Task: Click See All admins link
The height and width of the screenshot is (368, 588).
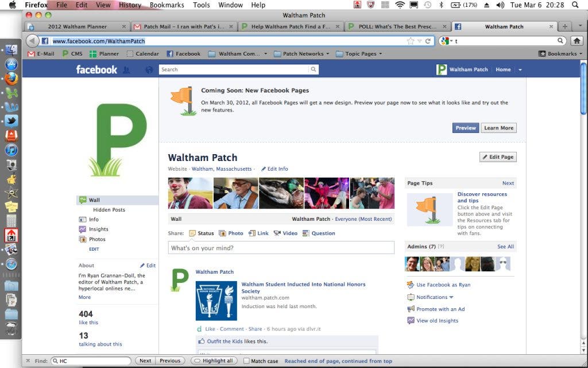Action: [505, 246]
